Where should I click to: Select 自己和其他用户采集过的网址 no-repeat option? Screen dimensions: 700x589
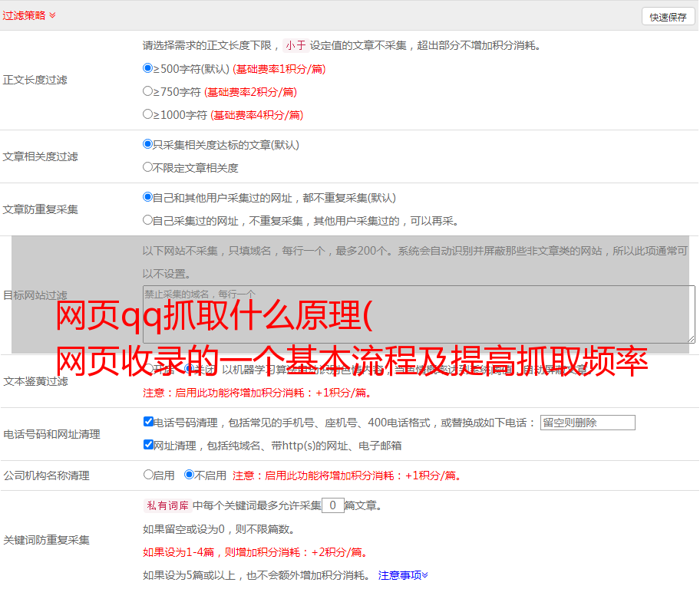(147, 197)
